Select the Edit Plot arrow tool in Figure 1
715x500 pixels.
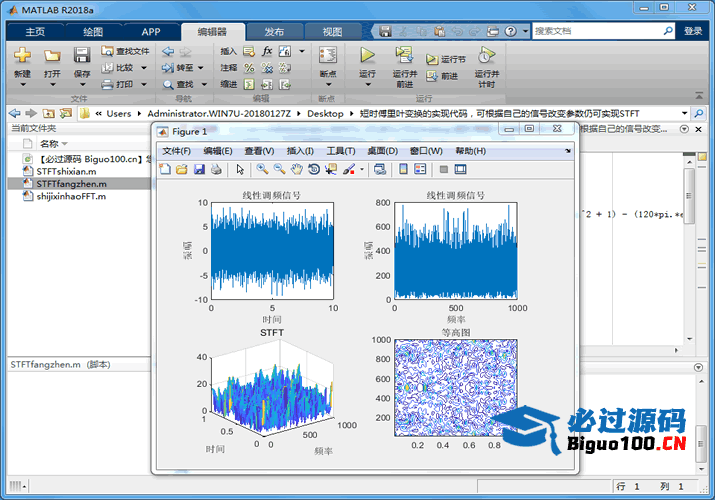click(x=240, y=170)
